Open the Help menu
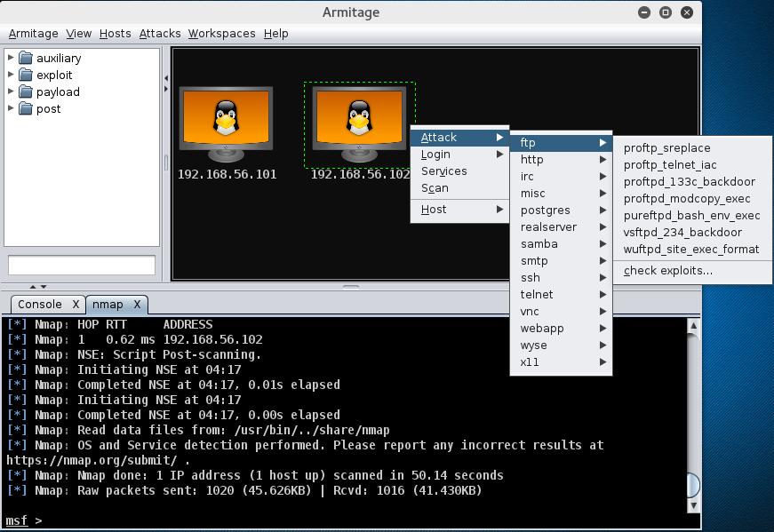 [x=276, y=34]
